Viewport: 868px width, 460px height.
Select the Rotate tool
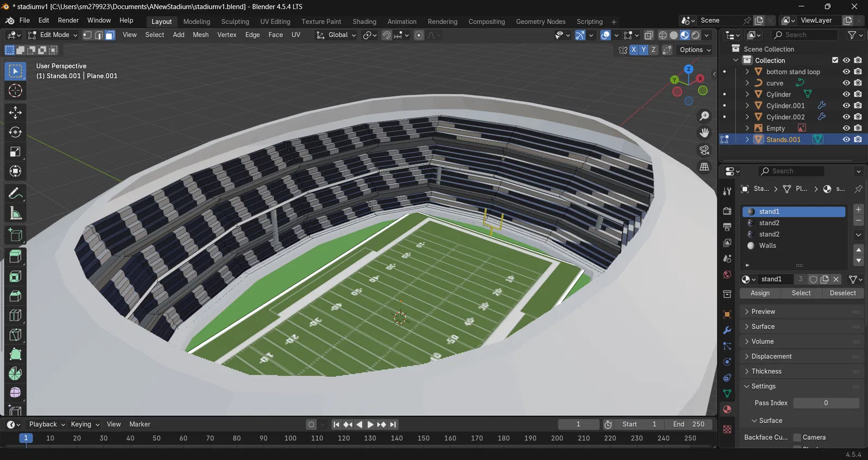[15, 132]
